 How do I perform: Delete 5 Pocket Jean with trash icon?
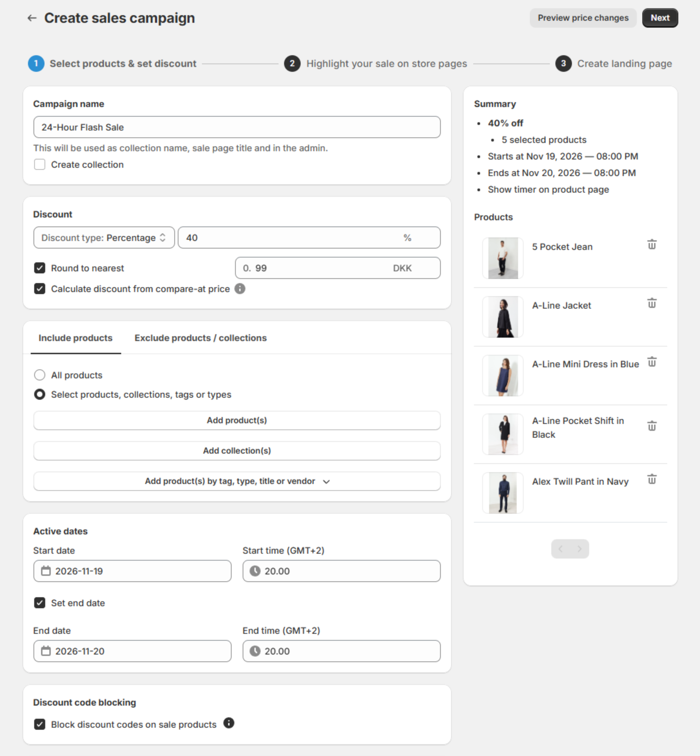point(652,245)
